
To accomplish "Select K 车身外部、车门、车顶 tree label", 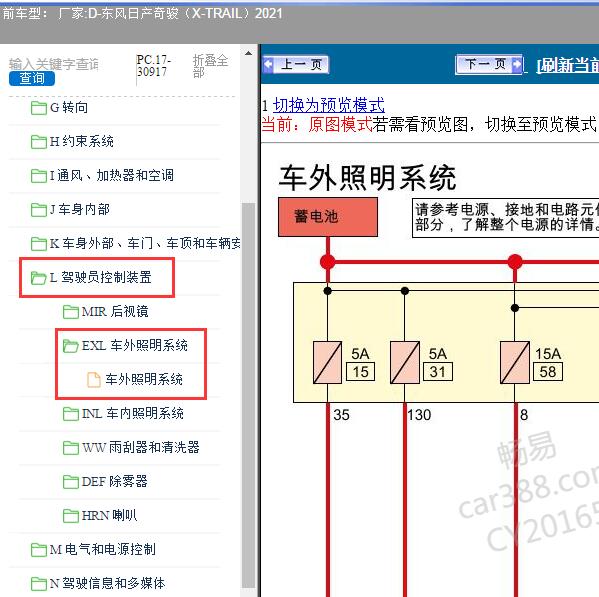I will [145, 244].
